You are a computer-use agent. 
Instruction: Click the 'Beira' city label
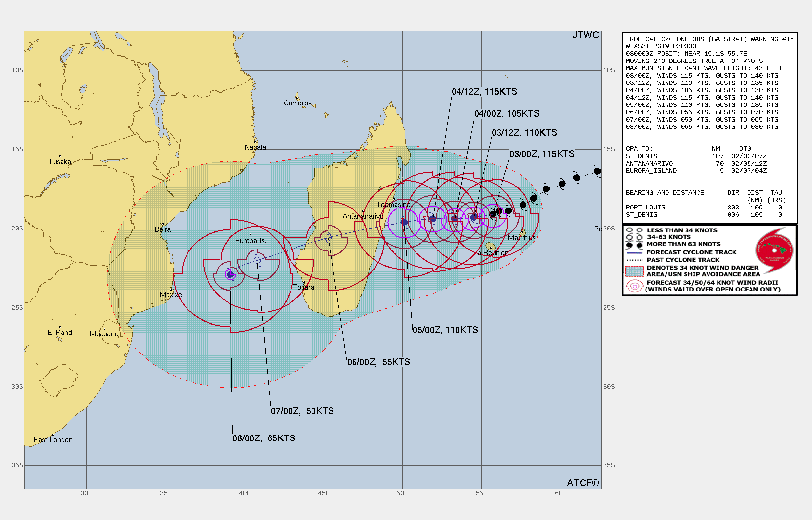(x=163, y=229)
